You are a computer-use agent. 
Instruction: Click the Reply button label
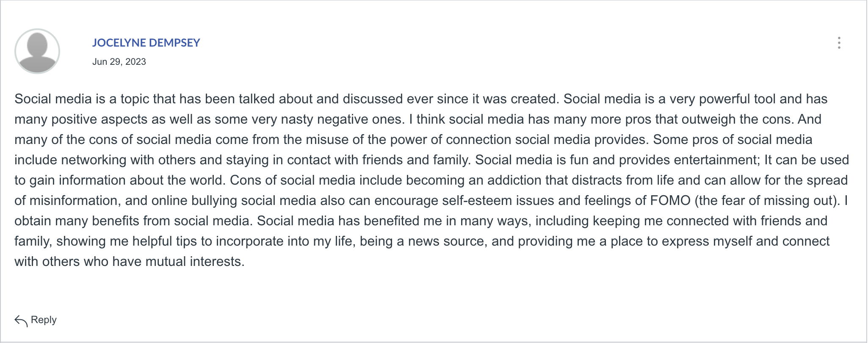[x=44, y=320]
